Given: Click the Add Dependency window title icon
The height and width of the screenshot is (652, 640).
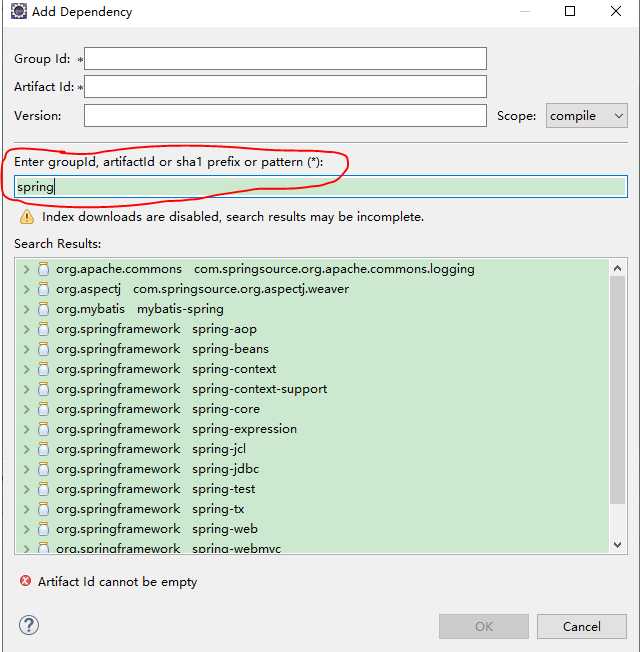Looking at the screenshot, I should (19, 11).
